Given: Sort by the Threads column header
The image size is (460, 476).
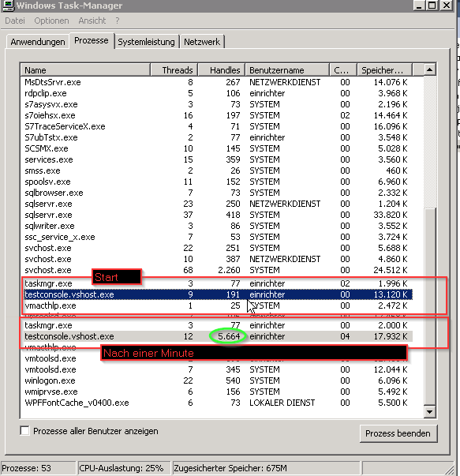Looking at the screenshot, I should tap(174, 70).
